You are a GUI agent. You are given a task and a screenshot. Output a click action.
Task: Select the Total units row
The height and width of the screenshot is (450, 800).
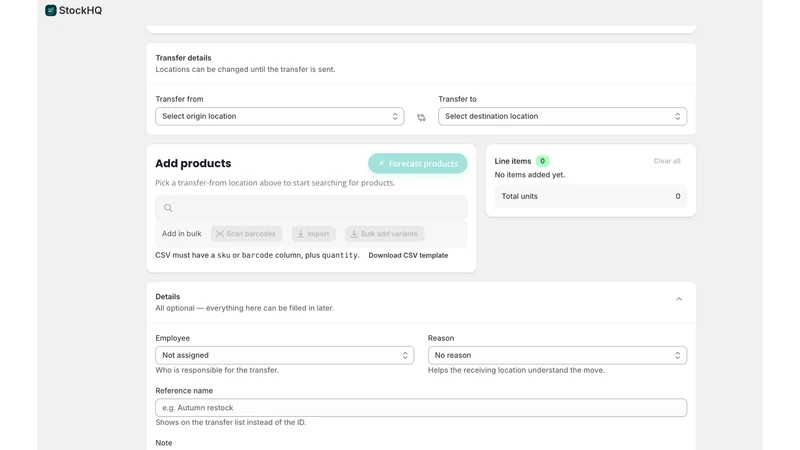click(590, 196)
